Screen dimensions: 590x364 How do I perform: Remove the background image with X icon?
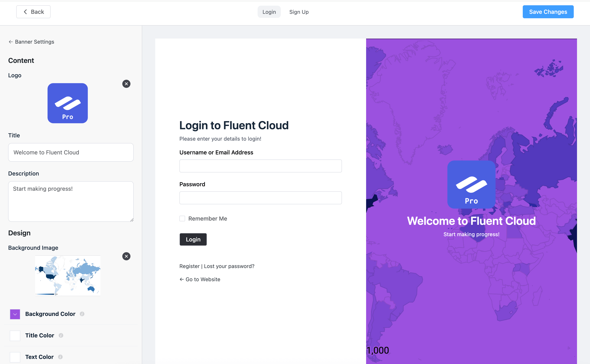[x=126, y=256]
